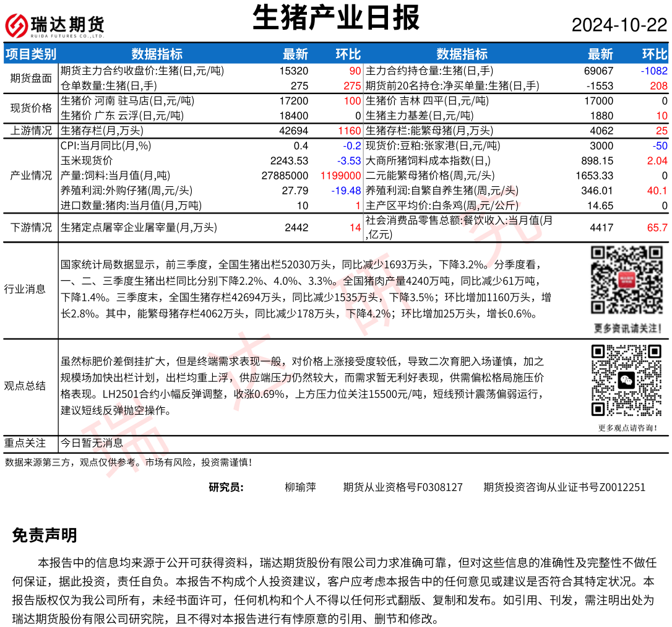Viewport: 672px width, 627px height.
Task: Open the 行业消息 section label
Action: 25,289
